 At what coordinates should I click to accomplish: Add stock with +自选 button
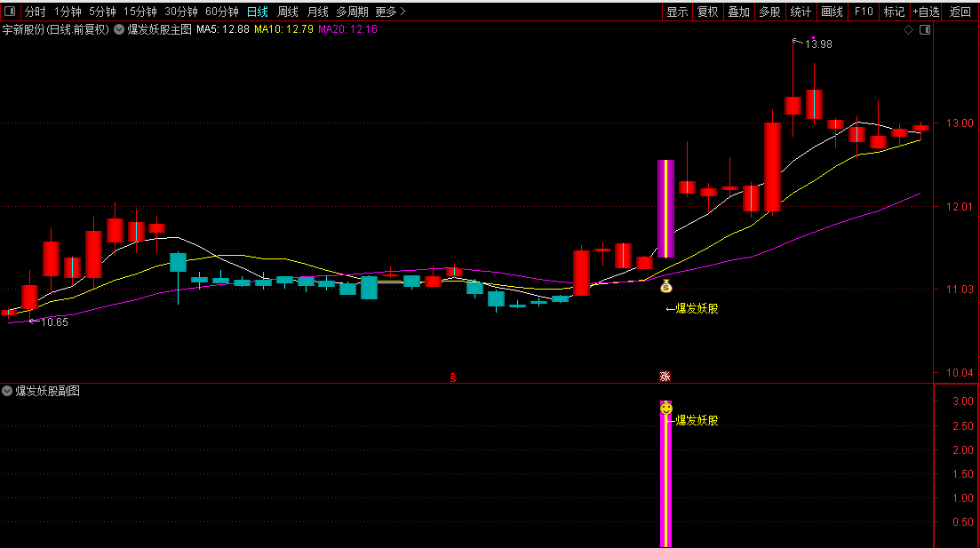click(927, 12)
